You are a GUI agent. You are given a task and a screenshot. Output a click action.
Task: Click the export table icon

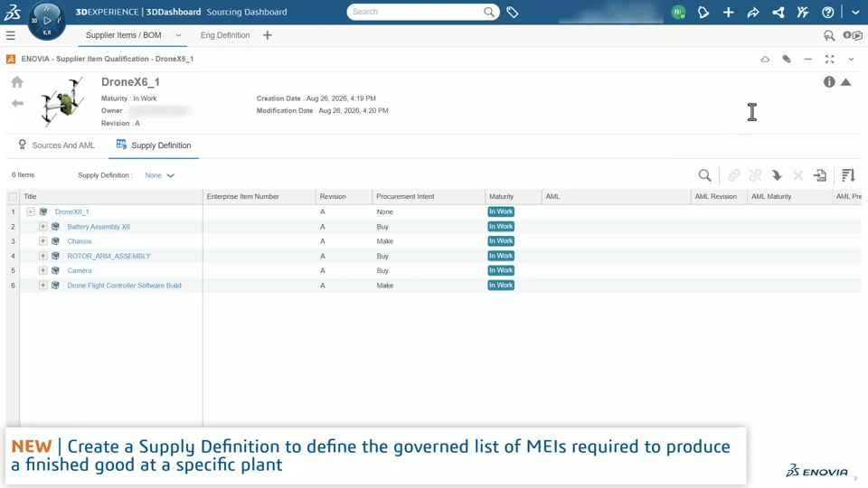pyautogui.click(x=820, y=175)
